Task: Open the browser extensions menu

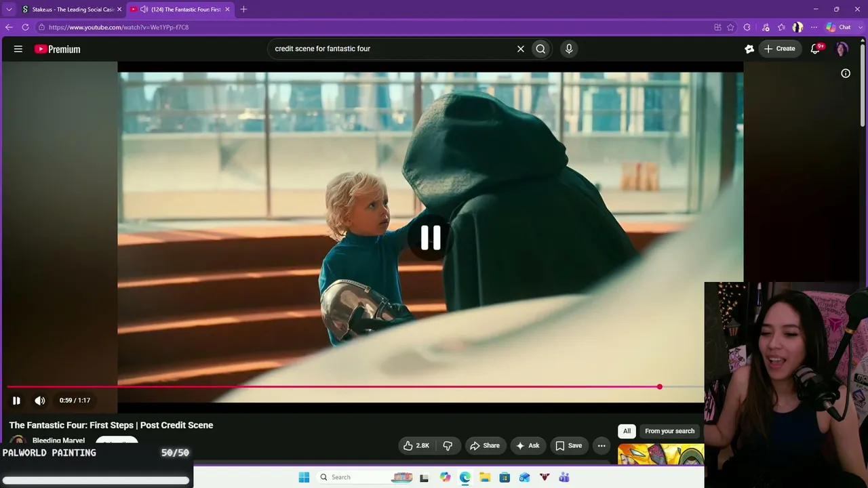Action: 747,27
